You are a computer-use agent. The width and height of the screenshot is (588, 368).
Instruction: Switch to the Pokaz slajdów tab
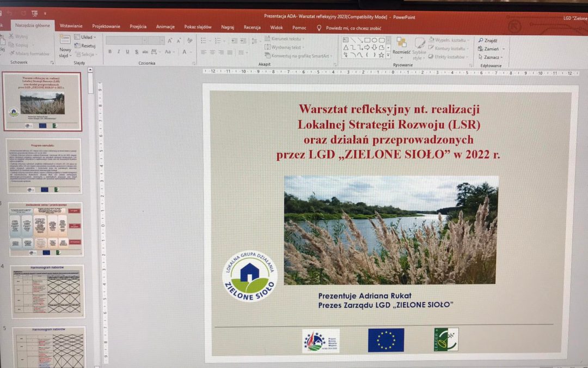tap(198, 27)
